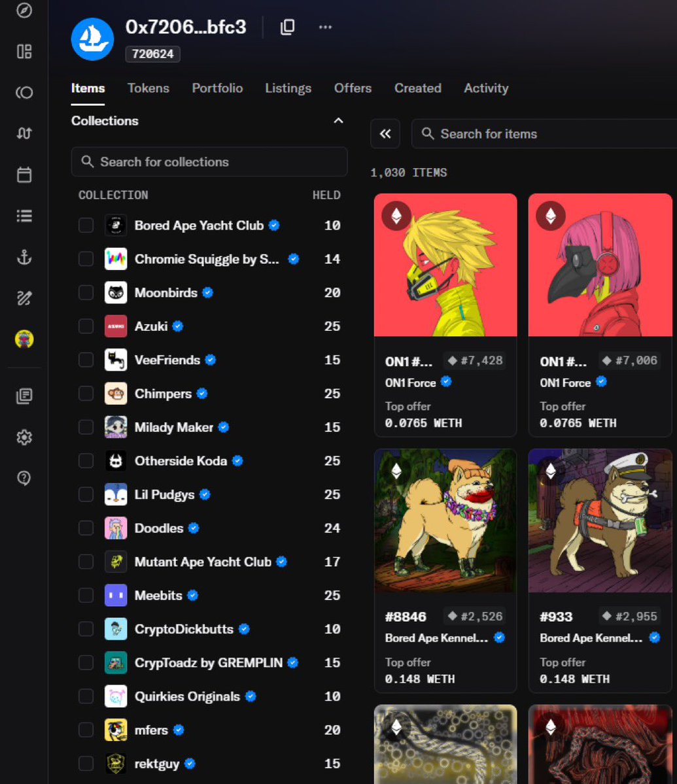Check the Moonbirds collection checkbox
The width and height of the screenshot is (677, 784).
point(86,292)
